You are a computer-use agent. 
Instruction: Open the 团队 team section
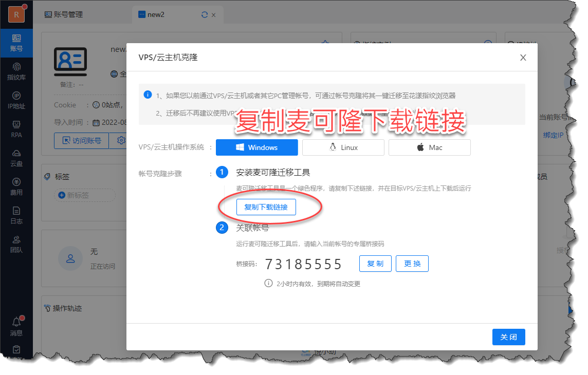(16, 244)
